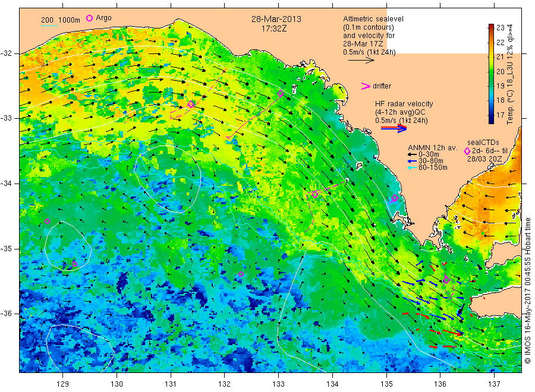
Task: Click the 23 degree colorbar tick label
Action: pyautogui.click(x=500, y=28)
